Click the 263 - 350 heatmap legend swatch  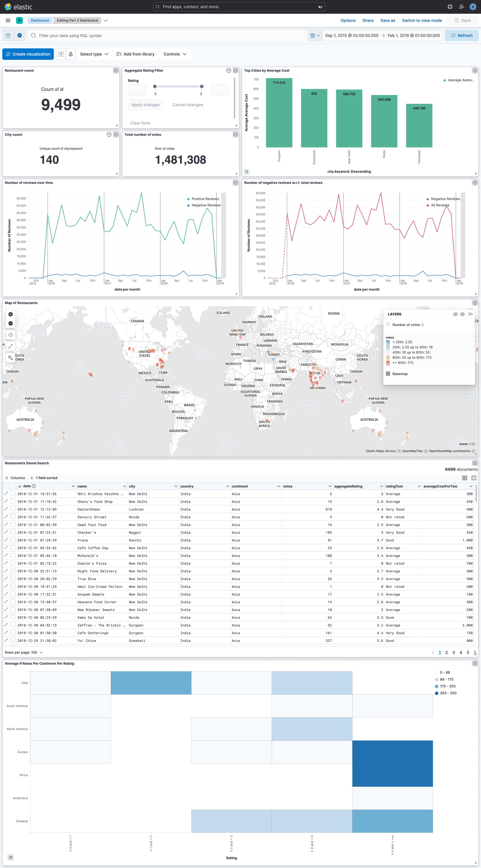(436, 693)
